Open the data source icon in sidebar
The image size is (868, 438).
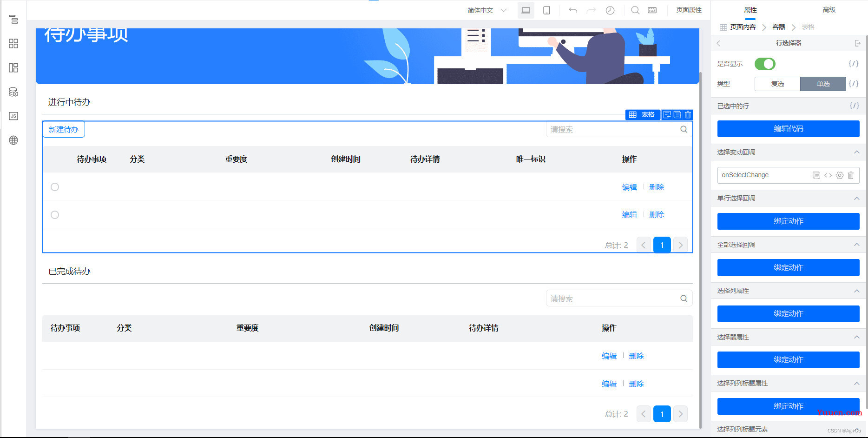(x=13, y=92)
